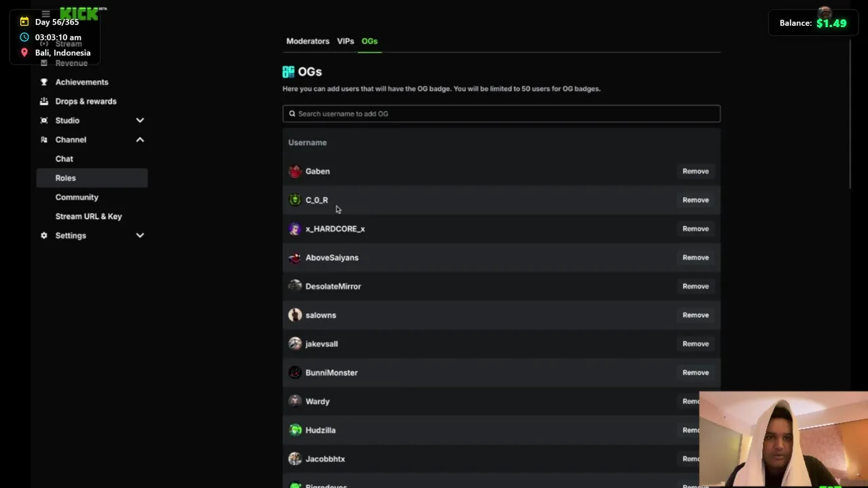Open the Chat settings page
Screen dimensions: 868x488
coord(64,159)
